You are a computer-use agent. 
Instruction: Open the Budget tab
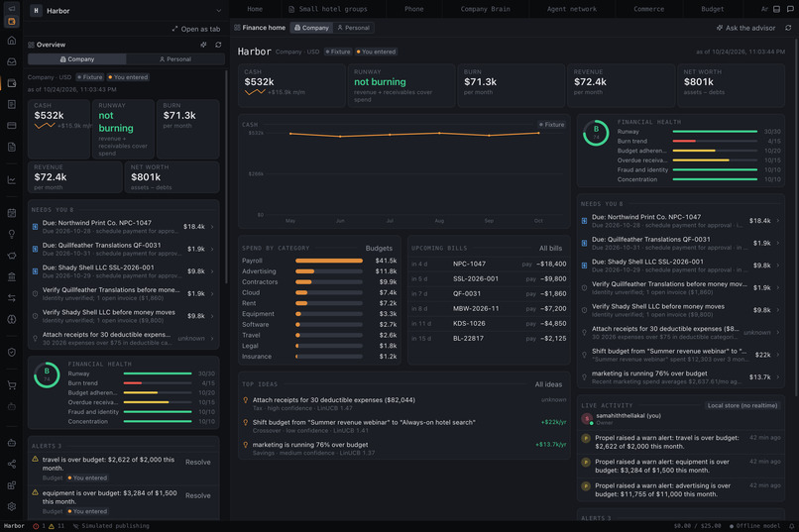713,9
